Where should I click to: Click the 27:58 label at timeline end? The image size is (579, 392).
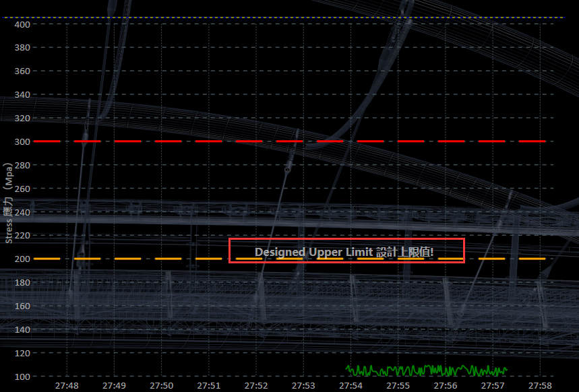540,386
